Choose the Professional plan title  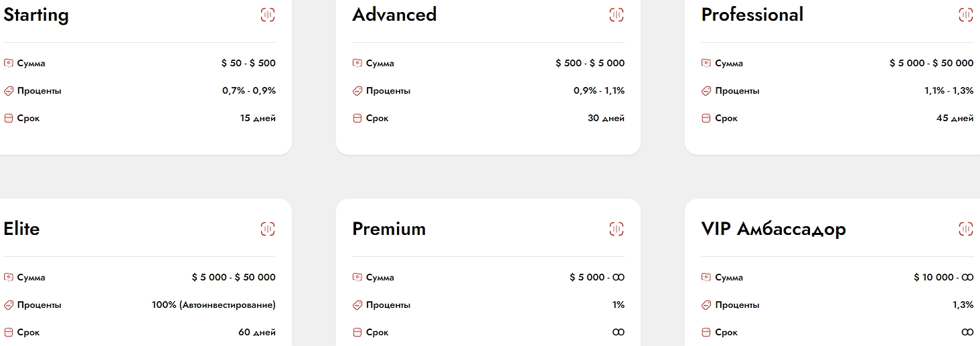(752, 15)
